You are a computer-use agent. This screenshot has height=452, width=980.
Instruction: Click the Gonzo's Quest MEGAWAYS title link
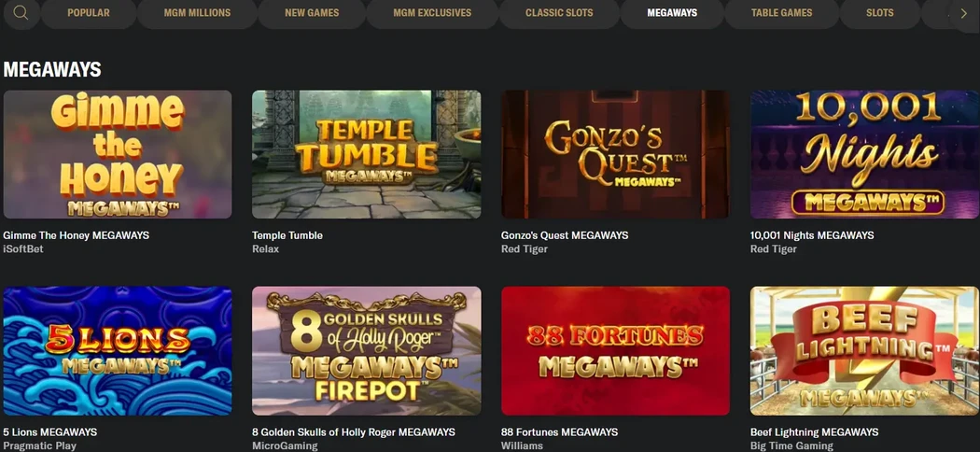(x=565, y=235)
